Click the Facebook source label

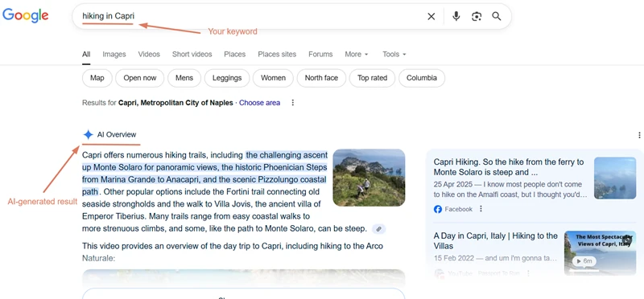click(x=458, y=209)
